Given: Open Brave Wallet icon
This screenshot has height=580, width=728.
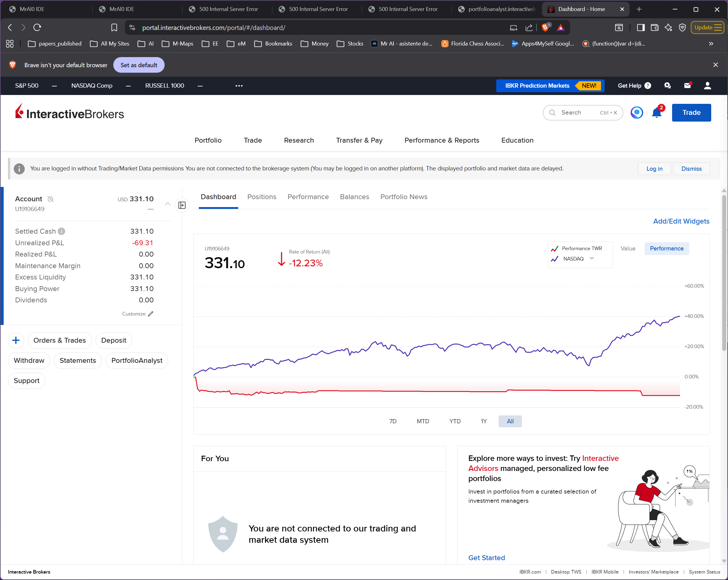Looking at the screenshot, I should pyautogui.click(x=654, y=27).
